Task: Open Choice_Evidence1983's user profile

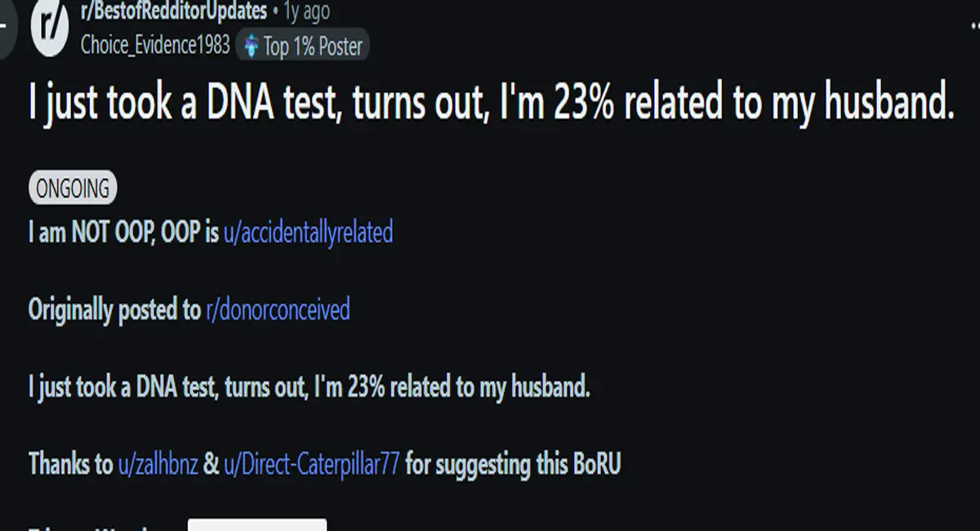Action: (x=155, y=45)
